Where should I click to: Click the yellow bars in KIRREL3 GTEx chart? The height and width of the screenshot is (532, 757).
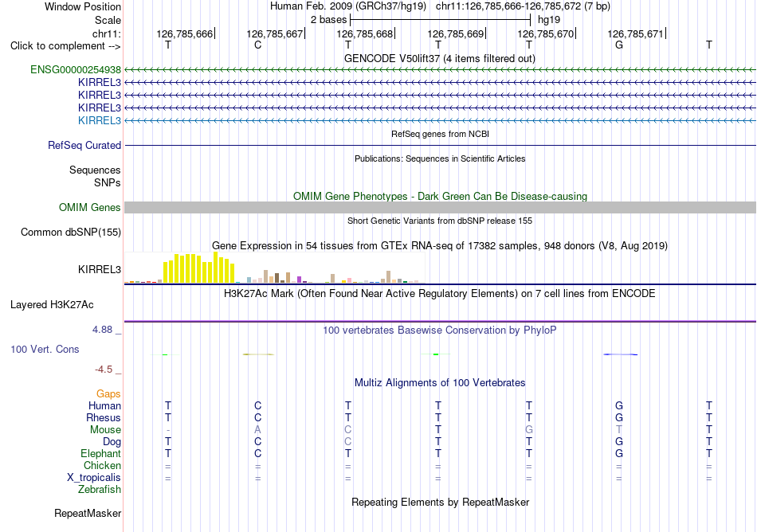coord(198,268)
